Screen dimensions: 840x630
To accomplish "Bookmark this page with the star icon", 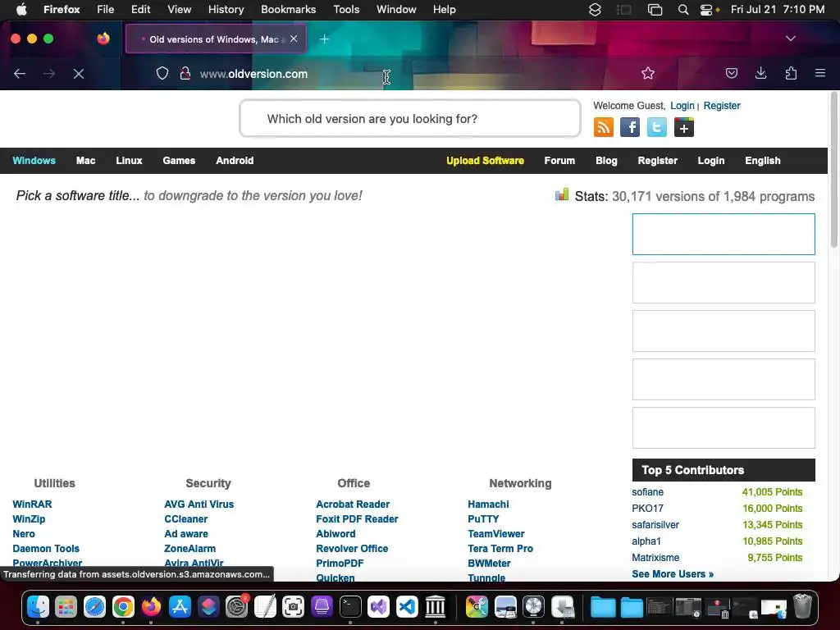I will (648, 73).
